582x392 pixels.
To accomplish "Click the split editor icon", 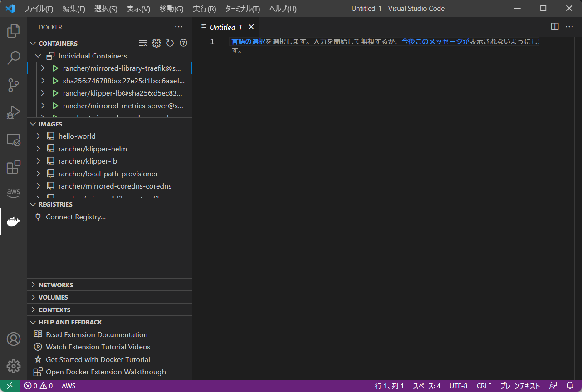I will (x=555, y=27).
